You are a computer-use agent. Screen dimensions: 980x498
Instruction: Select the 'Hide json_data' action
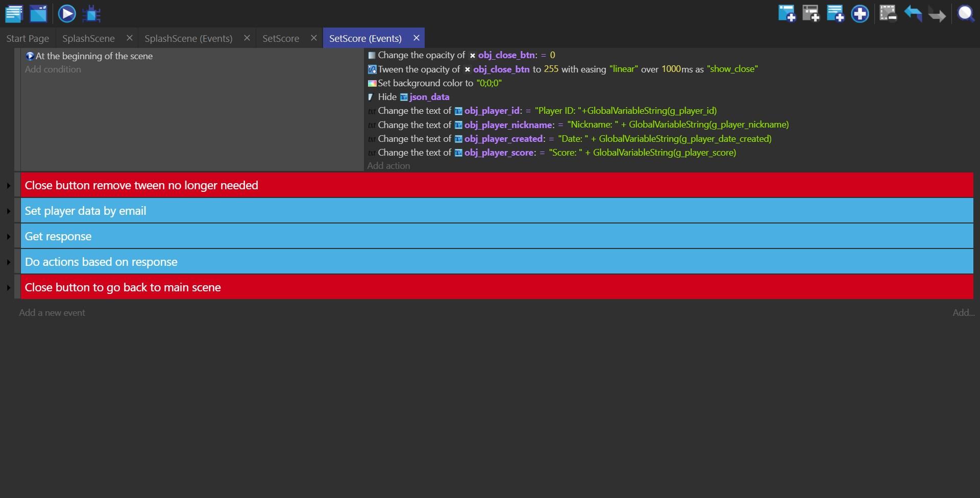[x=409, y=97]
